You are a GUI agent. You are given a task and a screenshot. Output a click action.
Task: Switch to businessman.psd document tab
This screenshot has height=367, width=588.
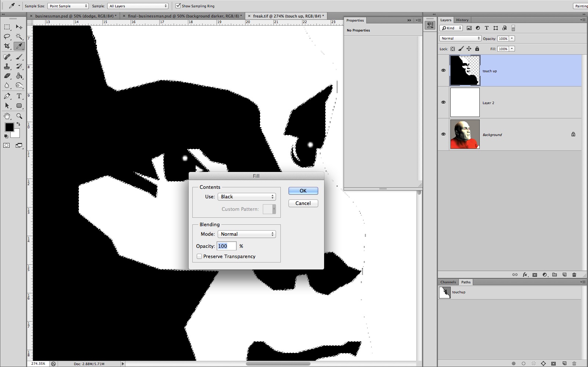point(75,16)
